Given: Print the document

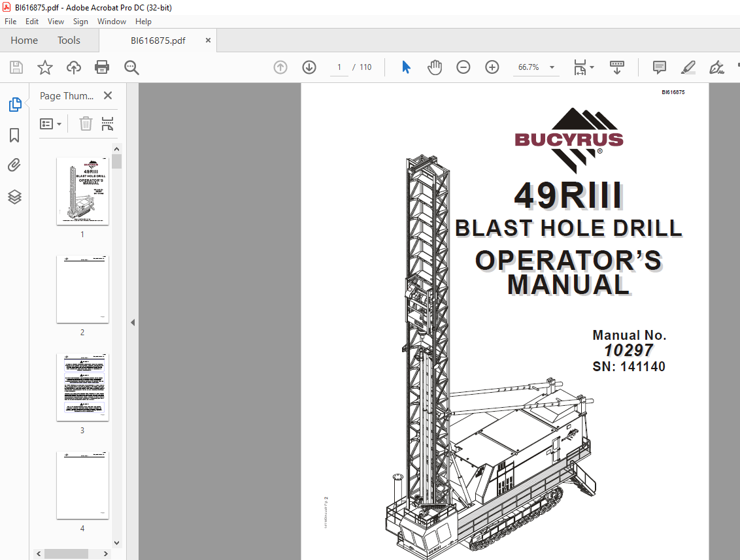Looking at the screenshot, I should [102, 67].
